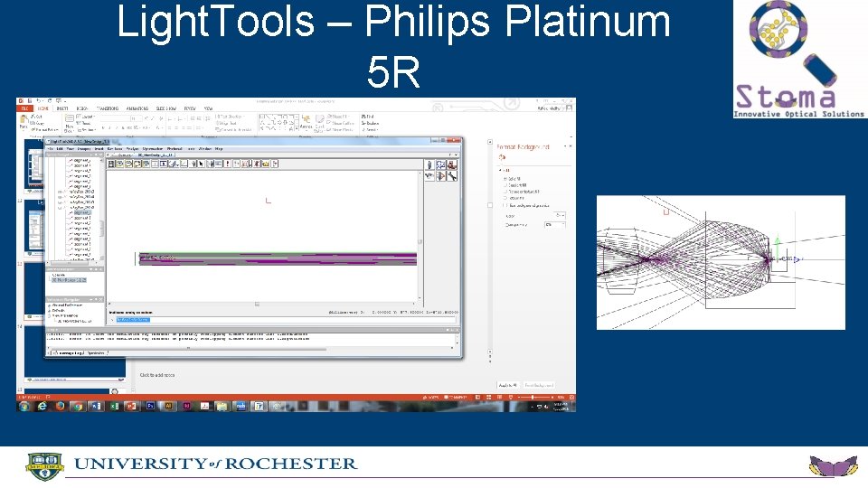Viewport: 868px width, 488px height.
Task: Click the Windows Start button
Action: click(24, 406)
